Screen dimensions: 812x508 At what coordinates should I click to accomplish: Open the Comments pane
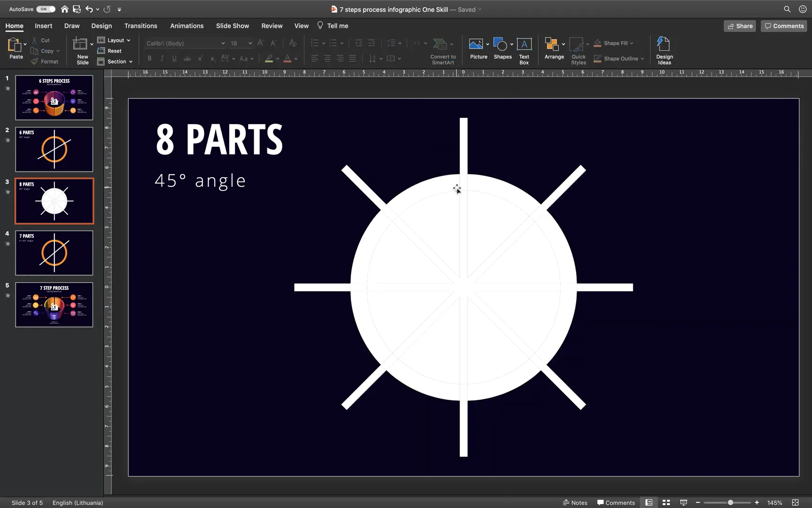tap(783, 26)
